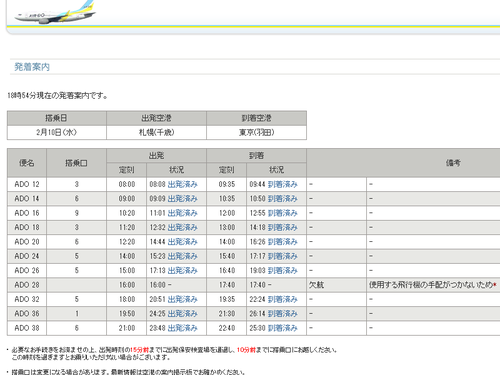Screen dimensions: 500x375
Task: Click the 欠航 cancellation note for ADO 28
Action: (x=316, y=285)
